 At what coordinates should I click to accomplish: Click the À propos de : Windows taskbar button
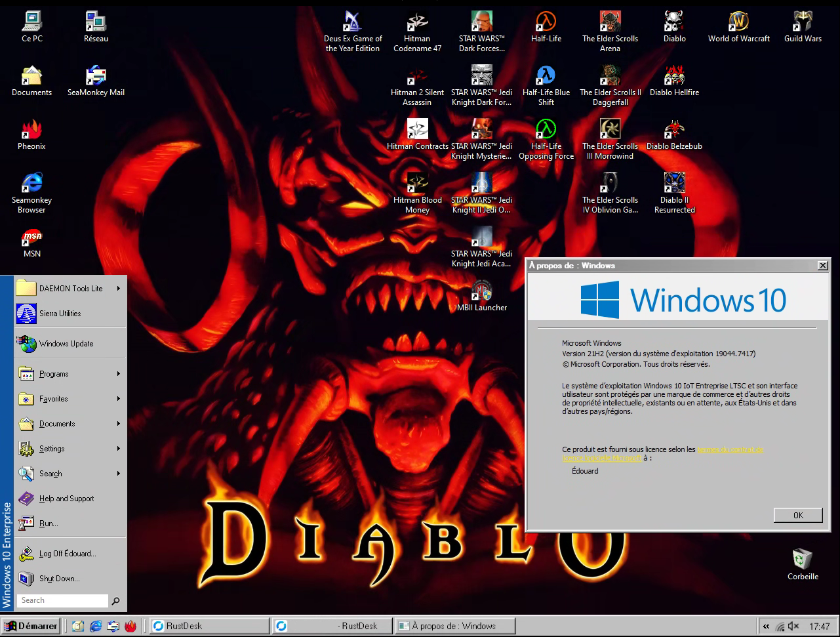tap(455, 626)
